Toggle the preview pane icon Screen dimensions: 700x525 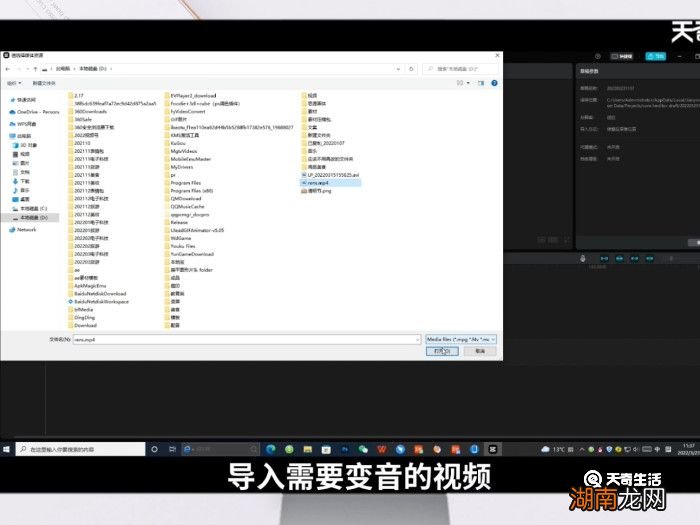(481, 83)
